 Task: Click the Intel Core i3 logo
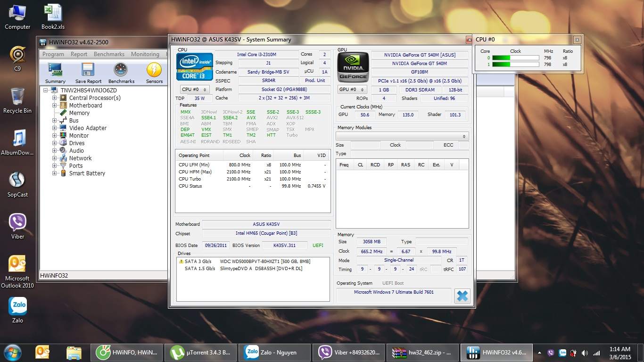click(194, 66)
